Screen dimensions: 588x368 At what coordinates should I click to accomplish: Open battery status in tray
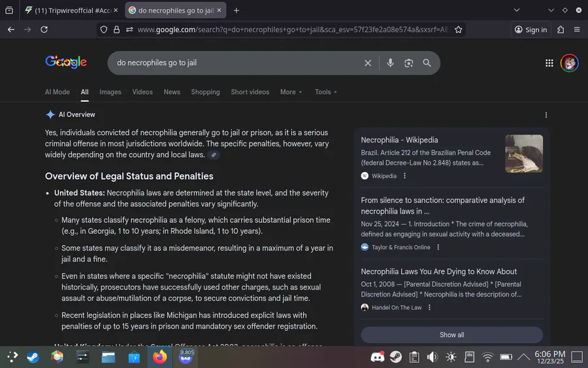click(506, 357)
